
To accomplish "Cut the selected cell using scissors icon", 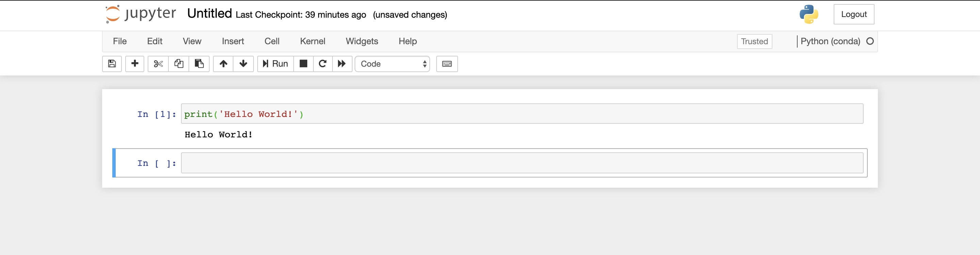I will tap(158, 64).
